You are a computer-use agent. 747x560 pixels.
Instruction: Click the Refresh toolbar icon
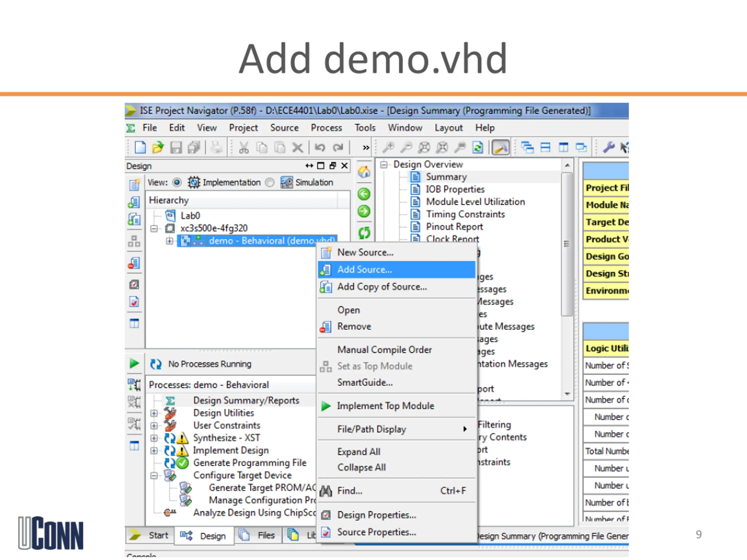[x=478, y=148]
